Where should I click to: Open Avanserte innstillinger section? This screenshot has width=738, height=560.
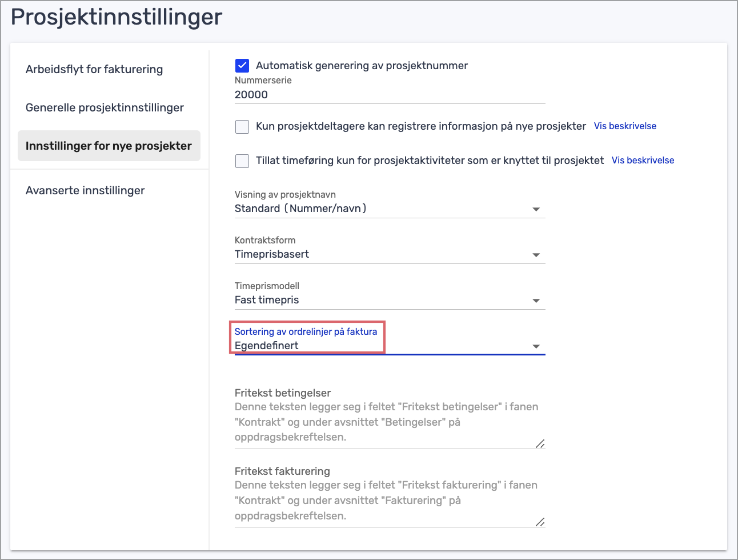85,190
